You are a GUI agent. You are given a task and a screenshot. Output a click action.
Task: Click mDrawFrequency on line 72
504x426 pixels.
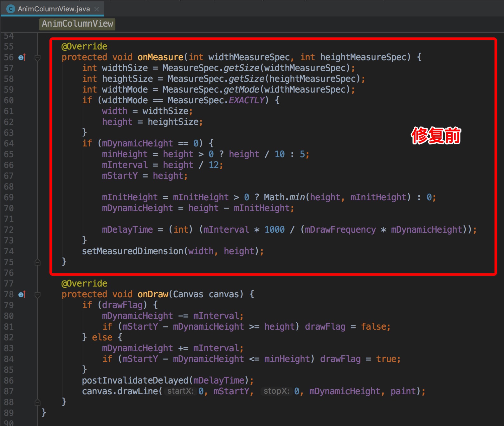point(340,230)
